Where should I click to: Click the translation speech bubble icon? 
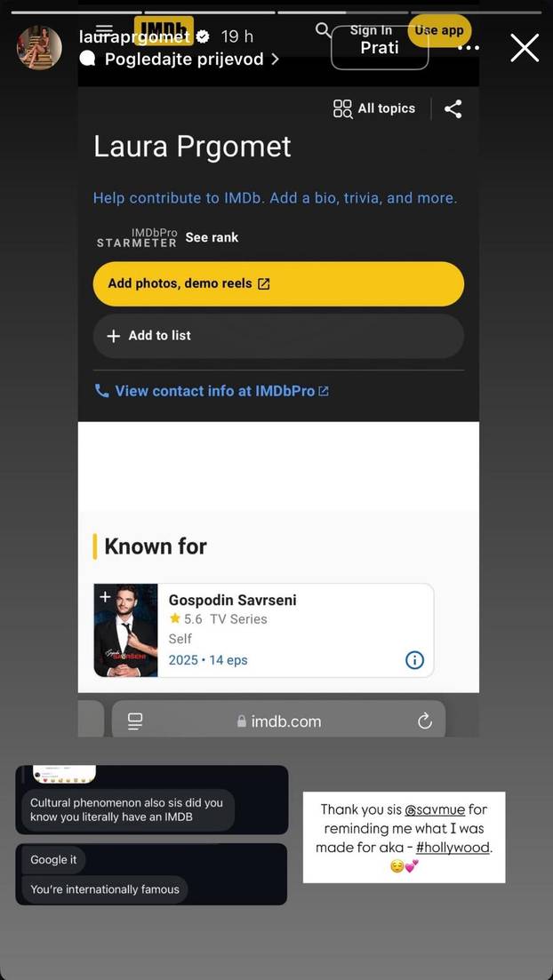point(88,60)
